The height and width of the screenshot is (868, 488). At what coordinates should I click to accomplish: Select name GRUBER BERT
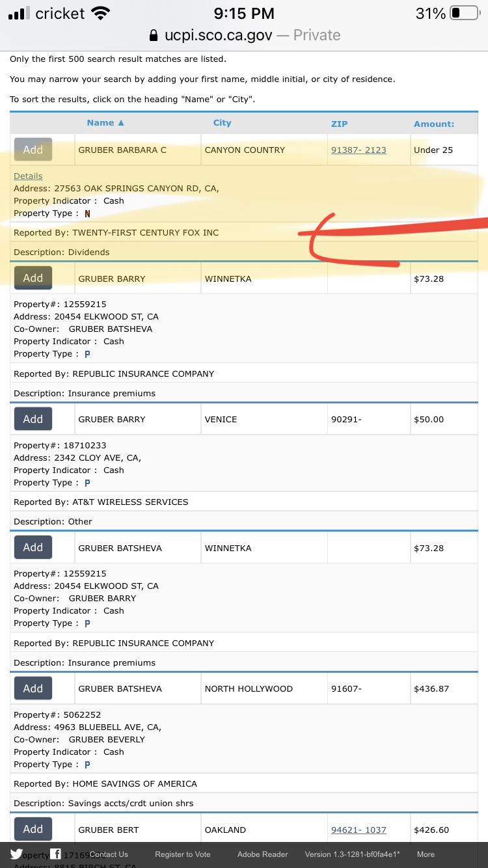click(109, 830)
